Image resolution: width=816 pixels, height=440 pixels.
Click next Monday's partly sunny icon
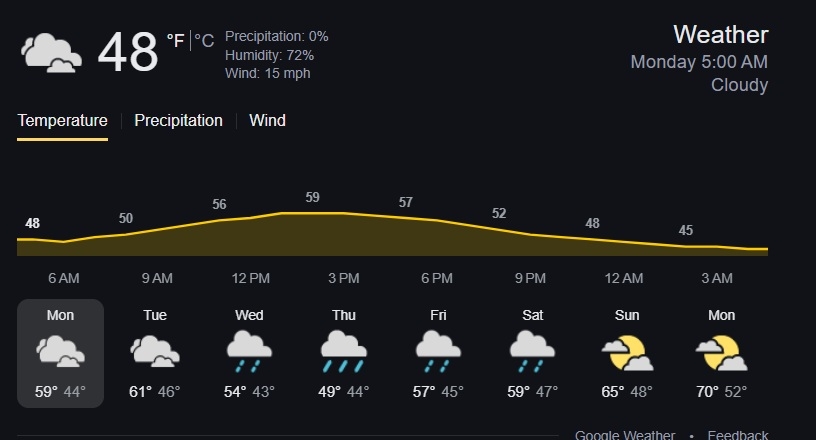point(721,352)
